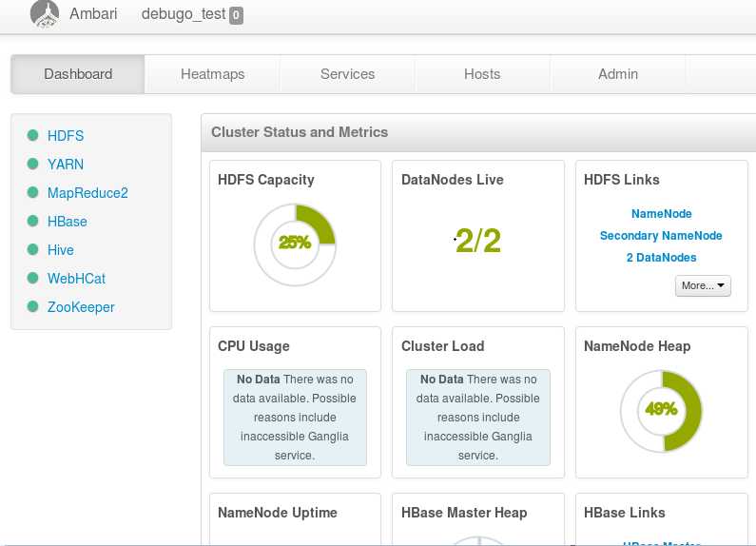This screenshot has width=756, height=546.
Task: Switch to the Heatmaps tab
Action: (212, 74)
